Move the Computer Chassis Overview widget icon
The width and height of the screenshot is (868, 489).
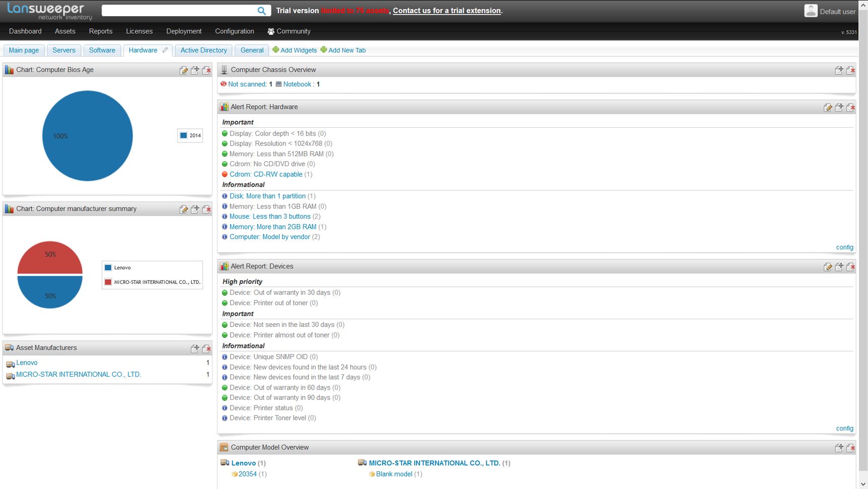pyautogui.click(x=839, y=70)
